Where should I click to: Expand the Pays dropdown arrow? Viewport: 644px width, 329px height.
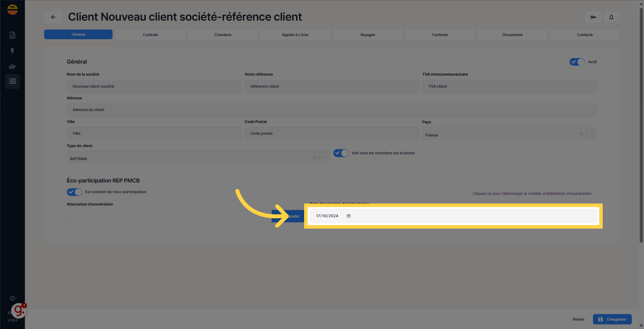pyautogui.click(x=591, y=134)
